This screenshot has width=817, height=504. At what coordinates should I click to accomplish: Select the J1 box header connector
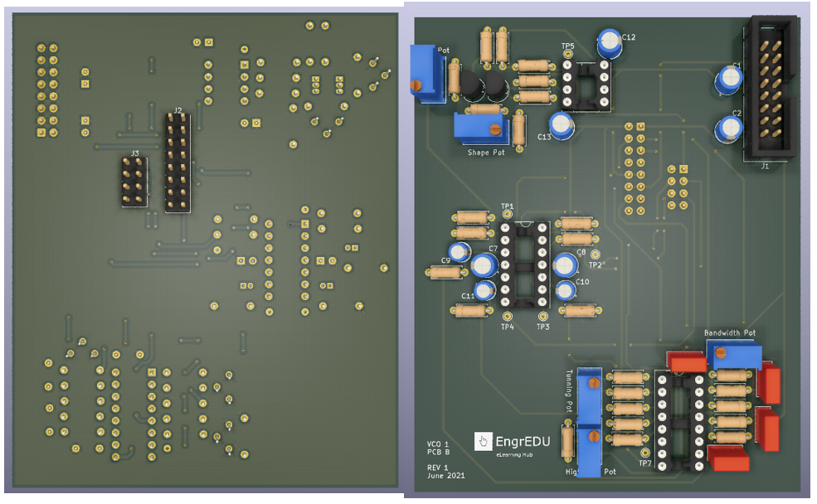(771, 90)
